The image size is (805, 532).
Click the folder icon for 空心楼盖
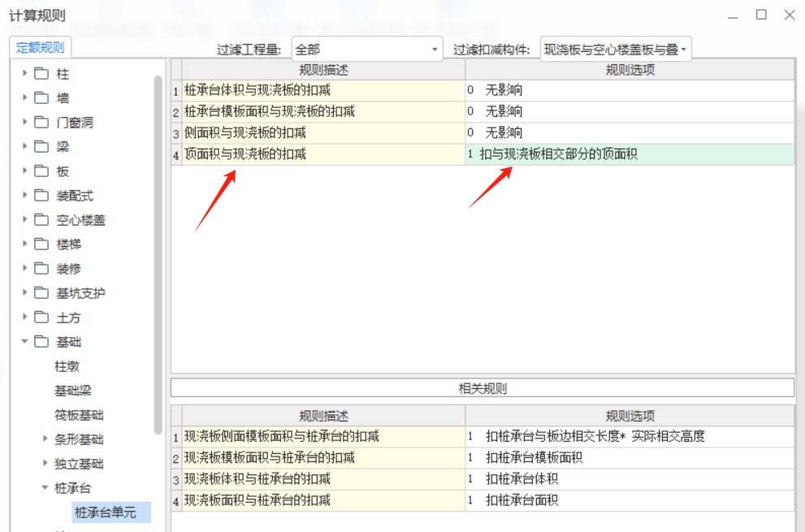pyautogui.click(x=41, y=220)
